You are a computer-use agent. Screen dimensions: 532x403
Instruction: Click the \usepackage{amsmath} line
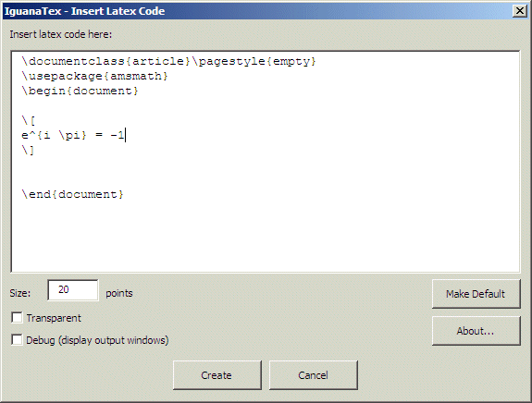94,76
